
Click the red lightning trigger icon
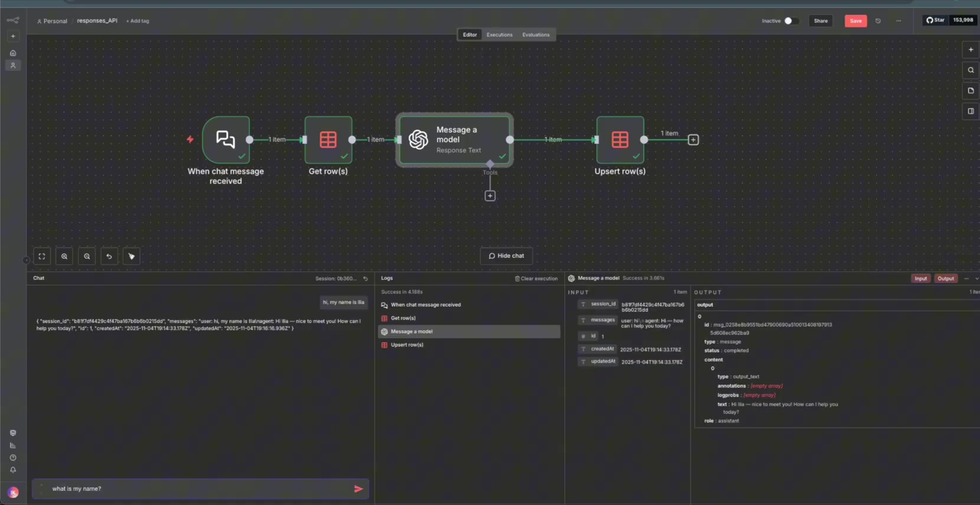point(190,140)
